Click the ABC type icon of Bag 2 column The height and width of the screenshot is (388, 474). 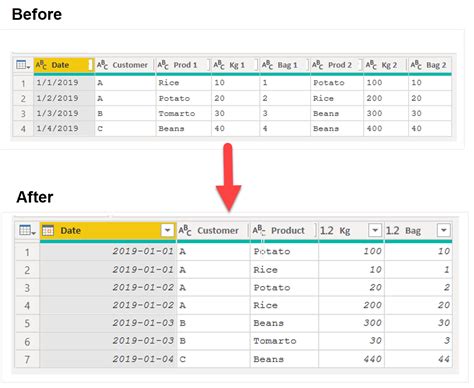click(x=416, y=65)
